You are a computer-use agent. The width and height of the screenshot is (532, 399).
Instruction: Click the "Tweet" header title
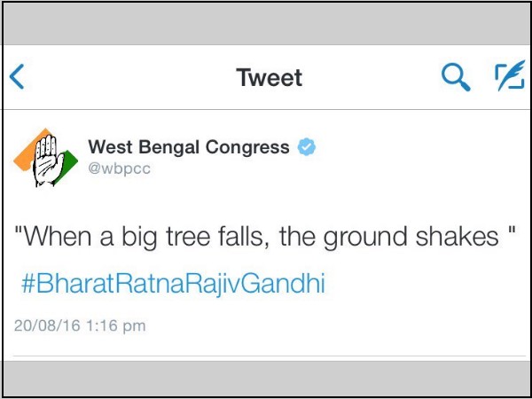click(269, 78)
